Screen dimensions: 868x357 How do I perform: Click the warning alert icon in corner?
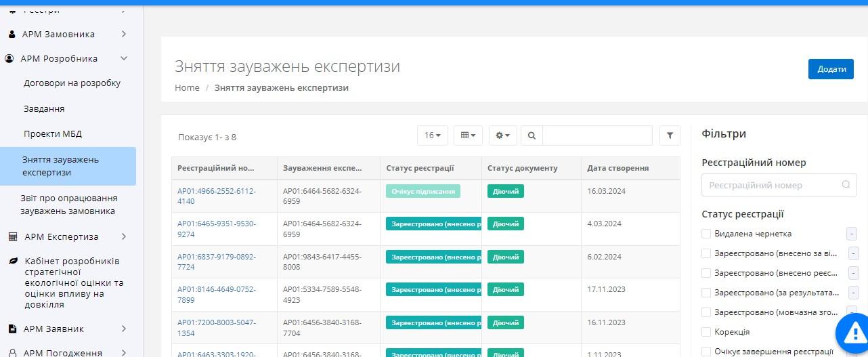854,333
